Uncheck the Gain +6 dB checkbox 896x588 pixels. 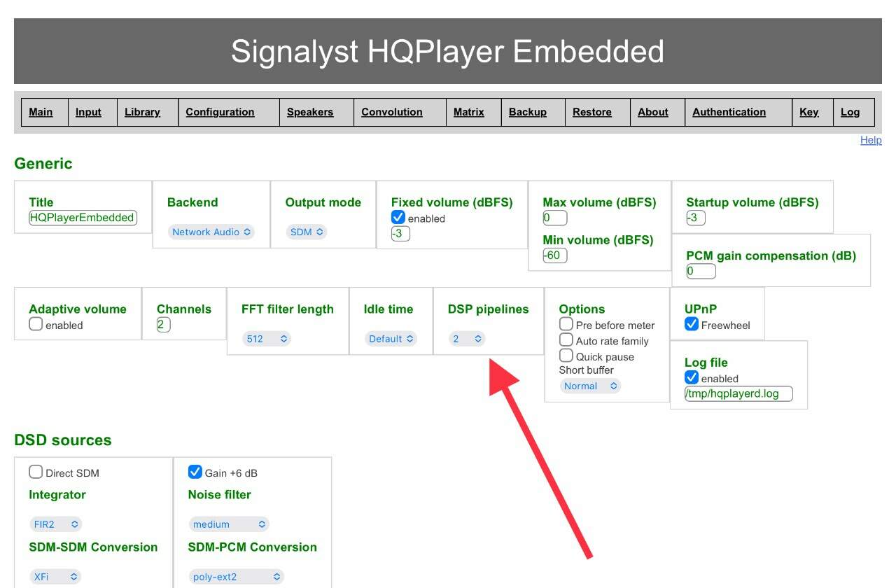coord(195,472)
